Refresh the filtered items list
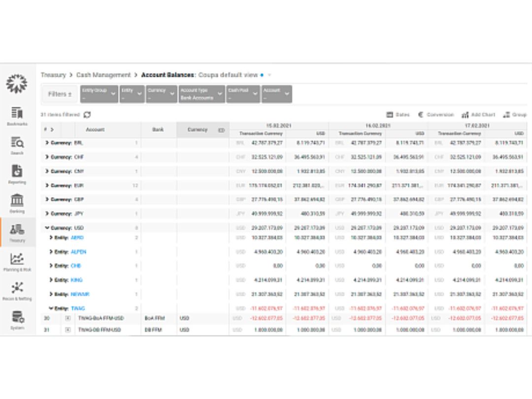532x399 pixels. [87, 115]
